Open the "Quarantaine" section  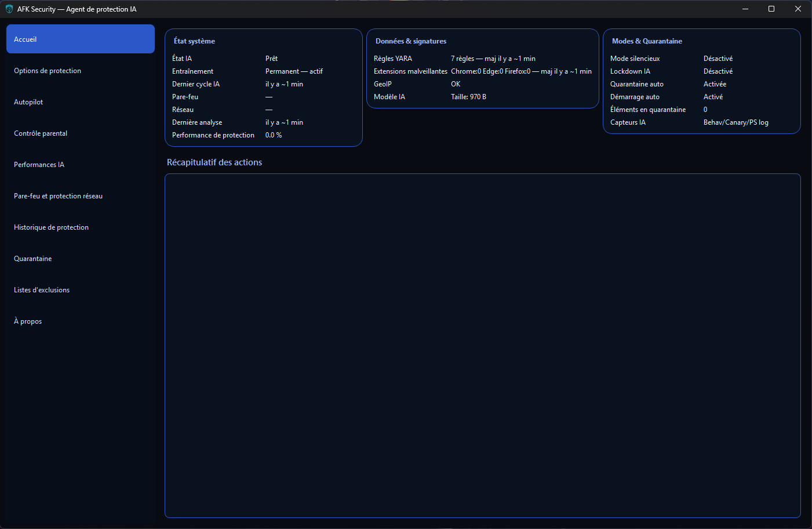(x=32, y=258)
